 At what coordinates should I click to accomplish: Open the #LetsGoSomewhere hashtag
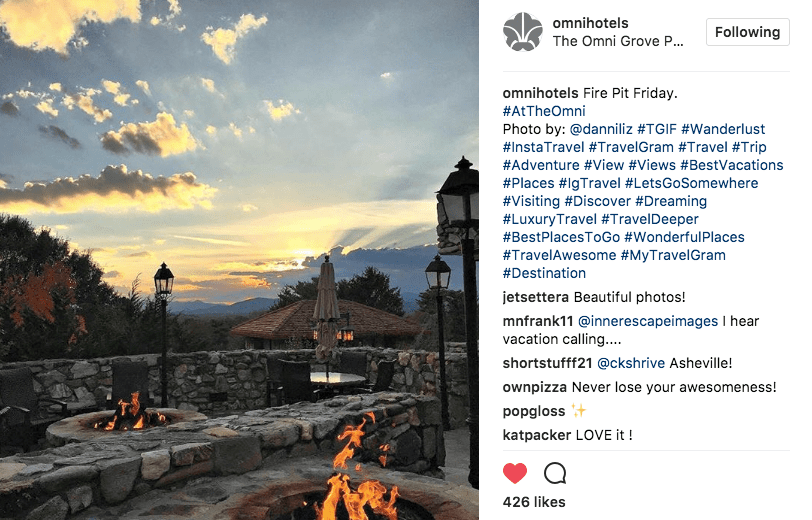click(x=691, y=183)
